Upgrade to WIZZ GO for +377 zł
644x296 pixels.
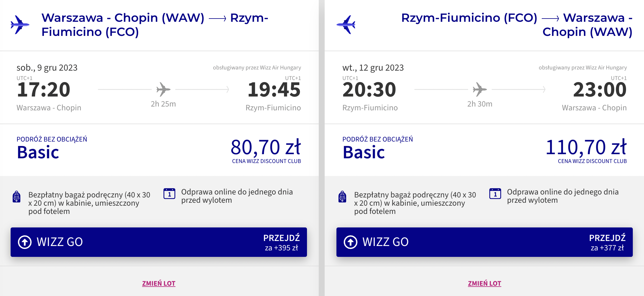(485, 242)
